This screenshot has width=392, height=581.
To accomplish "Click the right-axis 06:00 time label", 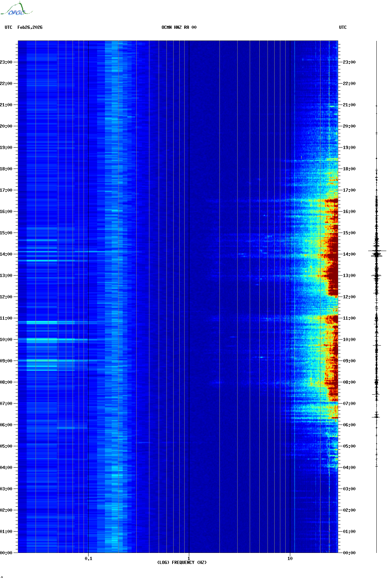I will click(x=349, y=425).
